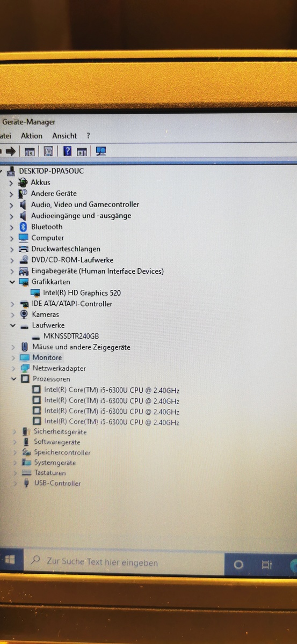Screen dimensions: 297x644
Task: Select the IDE ATA/ATAPI-Controller label
Action: (x=72, y=304)
